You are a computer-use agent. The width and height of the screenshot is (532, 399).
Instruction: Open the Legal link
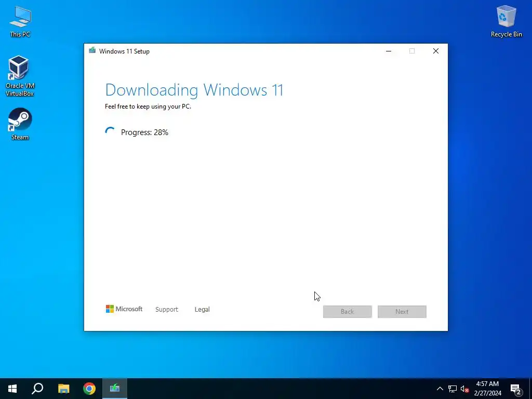pos(202,310)
